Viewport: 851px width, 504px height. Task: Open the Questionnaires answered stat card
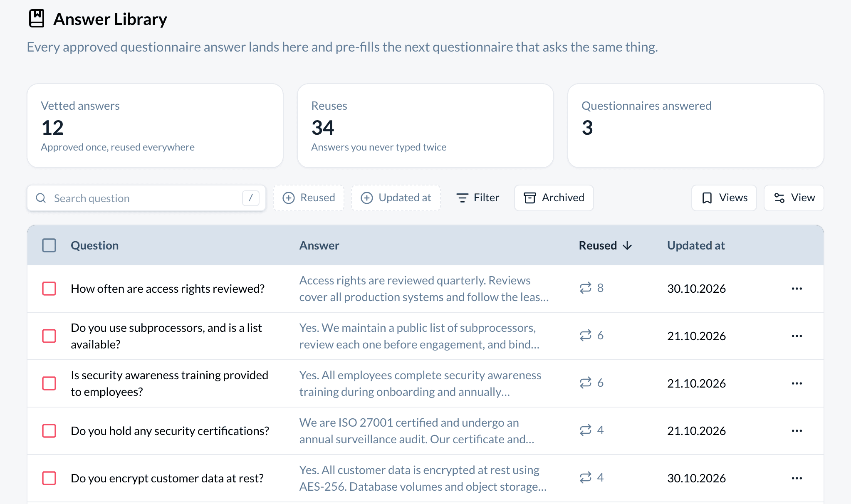[696, 126]
